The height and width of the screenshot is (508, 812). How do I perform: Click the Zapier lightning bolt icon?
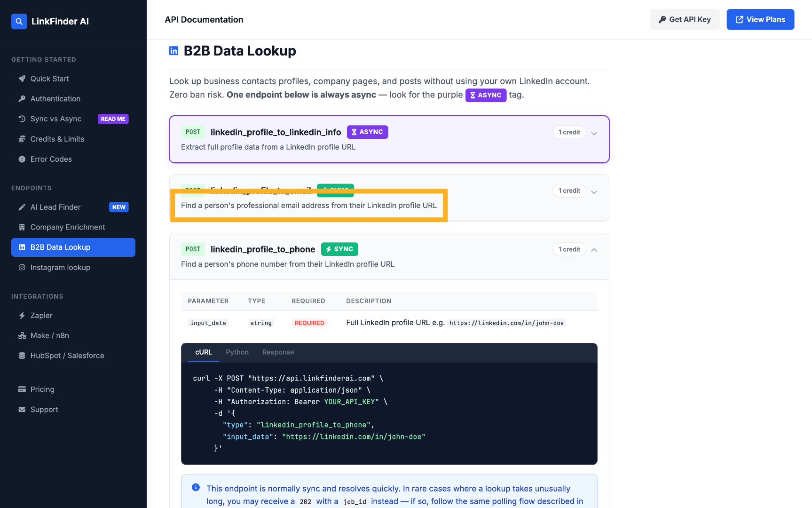22,316
